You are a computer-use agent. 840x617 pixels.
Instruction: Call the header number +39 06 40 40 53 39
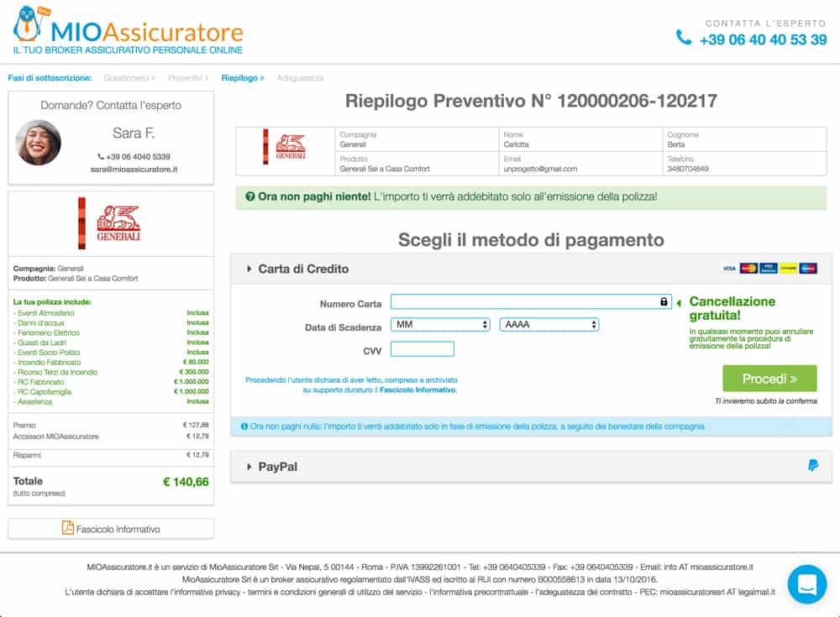[763, 39]
